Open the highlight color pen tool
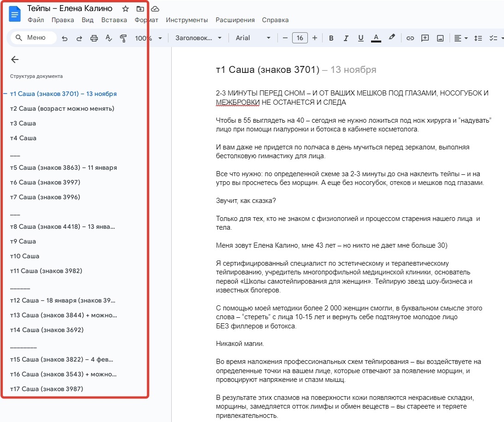The image size is (504, 422). coord(391,37)
